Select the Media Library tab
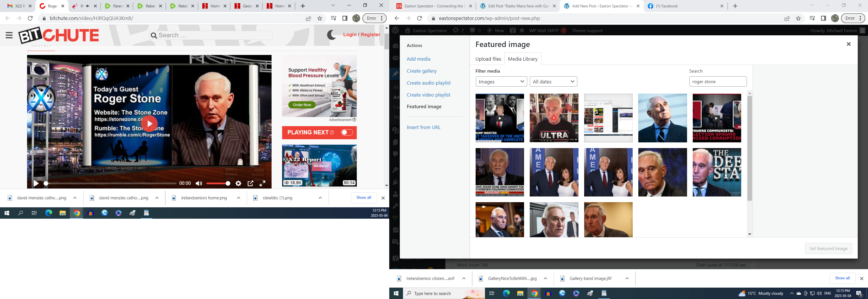This screenshot has width=868, height=299. point(522,59)
